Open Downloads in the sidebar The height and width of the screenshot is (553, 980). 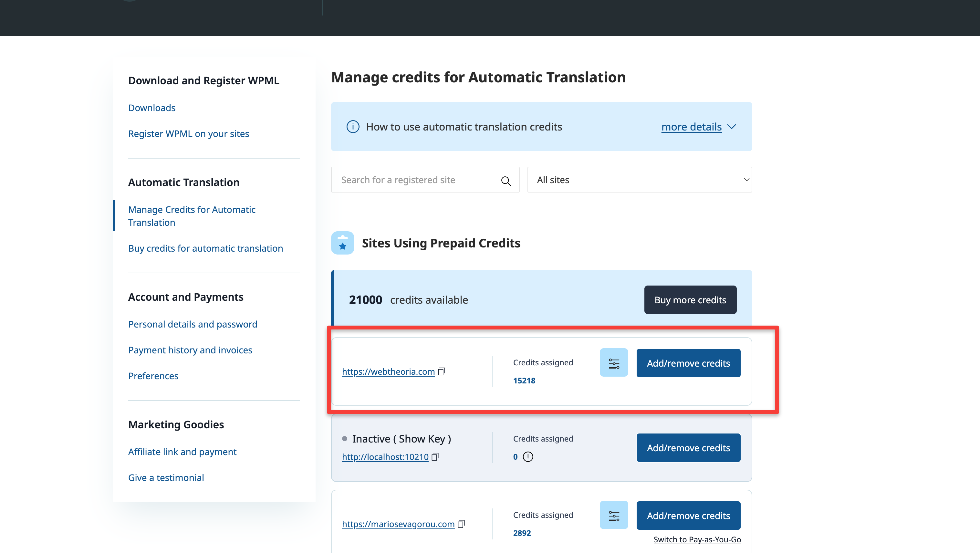point(151,108)
